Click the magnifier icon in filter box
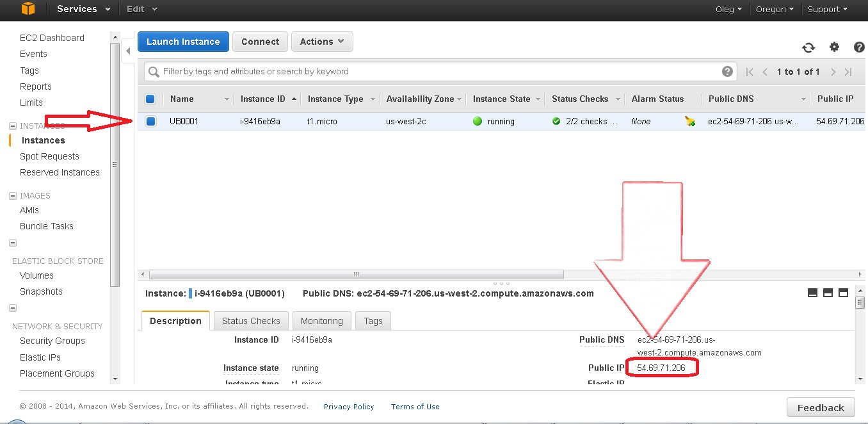This screenshot has width=868, height=424. pyautogui.click(x=154, y=72)
